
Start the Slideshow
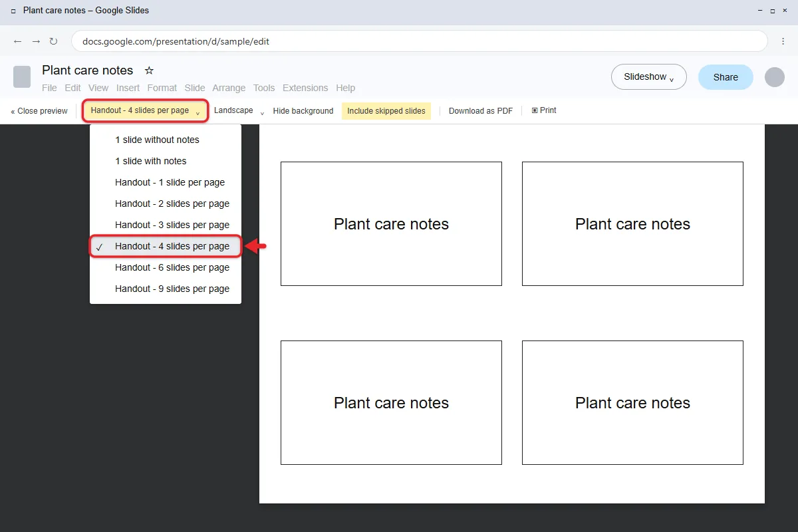(x=649, y=77)
